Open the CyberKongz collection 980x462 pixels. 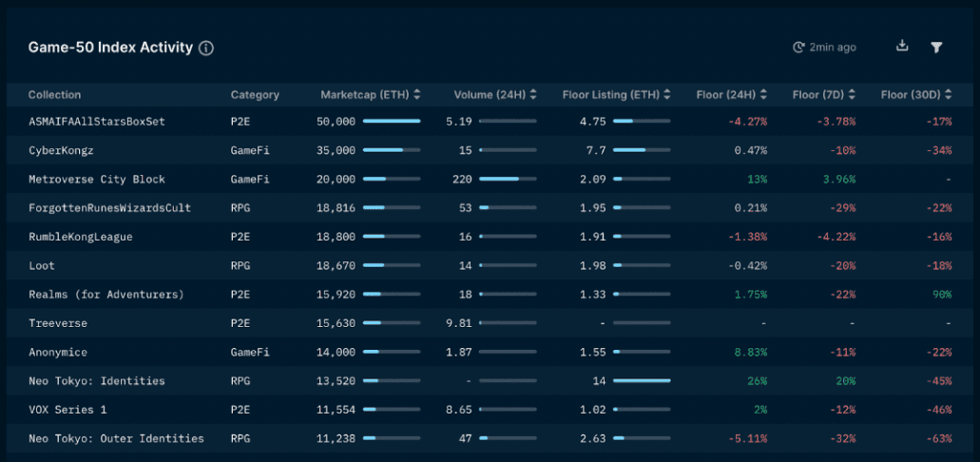[61, 150]
